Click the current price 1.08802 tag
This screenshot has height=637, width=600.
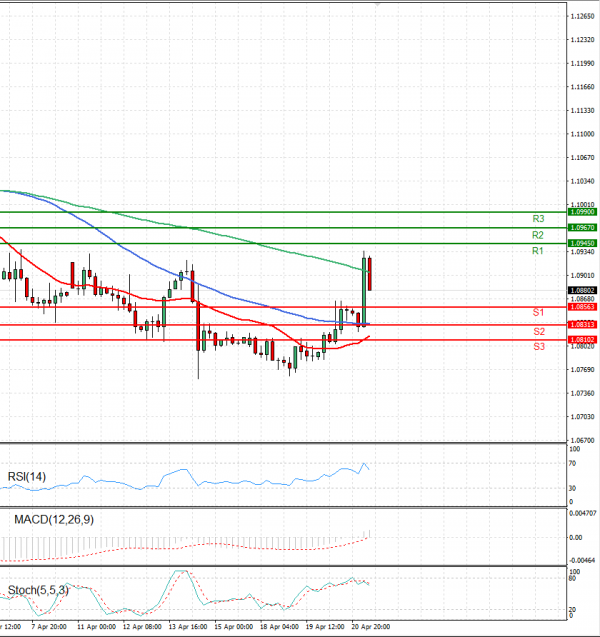coord(582,290)
